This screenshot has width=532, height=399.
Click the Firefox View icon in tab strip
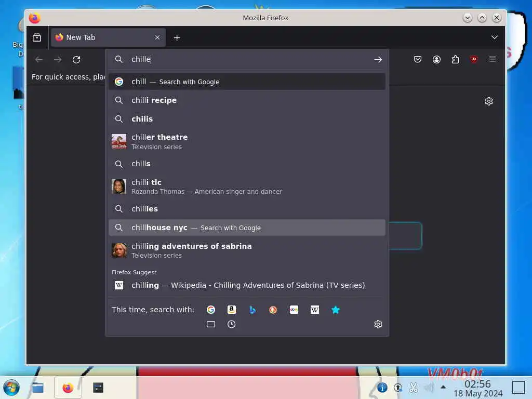pyautogui.click(x=37, y=37)
